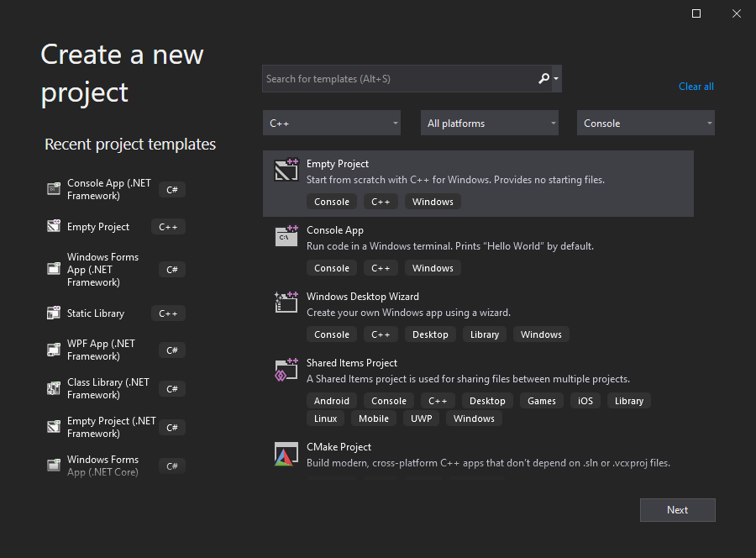Click the recent Class Library icon
Image resolution: width=756 pixels, height=558 pixels.
pos(54,388)
